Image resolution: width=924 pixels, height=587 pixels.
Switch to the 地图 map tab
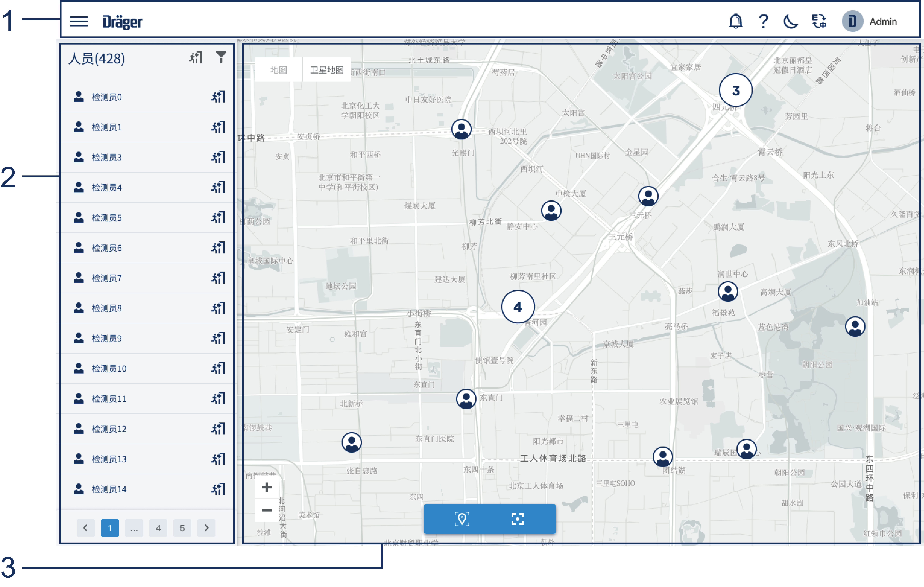click(279, 70)
